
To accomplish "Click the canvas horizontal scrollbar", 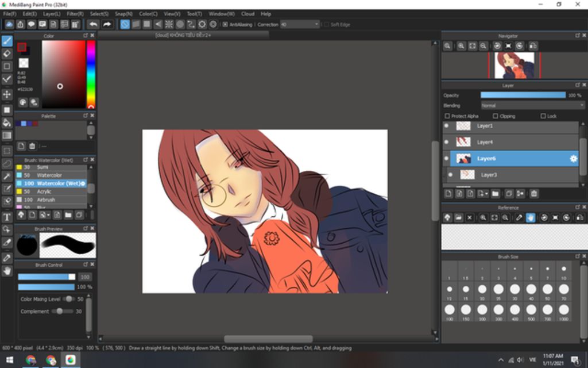I will [x=269, y=339].
